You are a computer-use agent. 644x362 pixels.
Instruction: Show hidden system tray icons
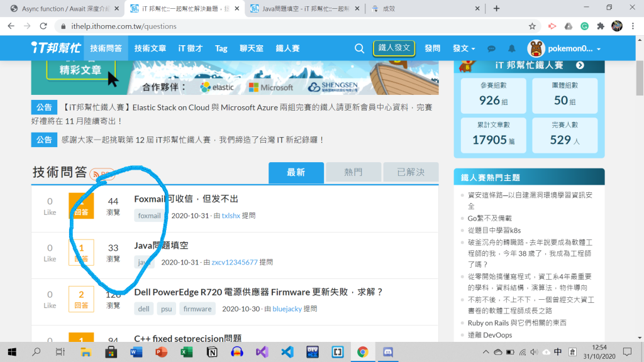[x=486, y=352]
